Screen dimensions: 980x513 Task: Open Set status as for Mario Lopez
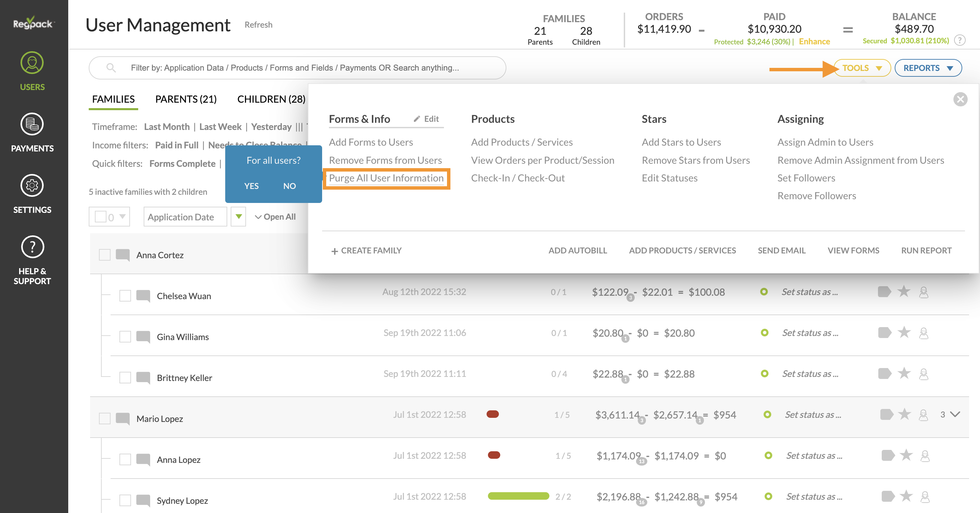813,414
